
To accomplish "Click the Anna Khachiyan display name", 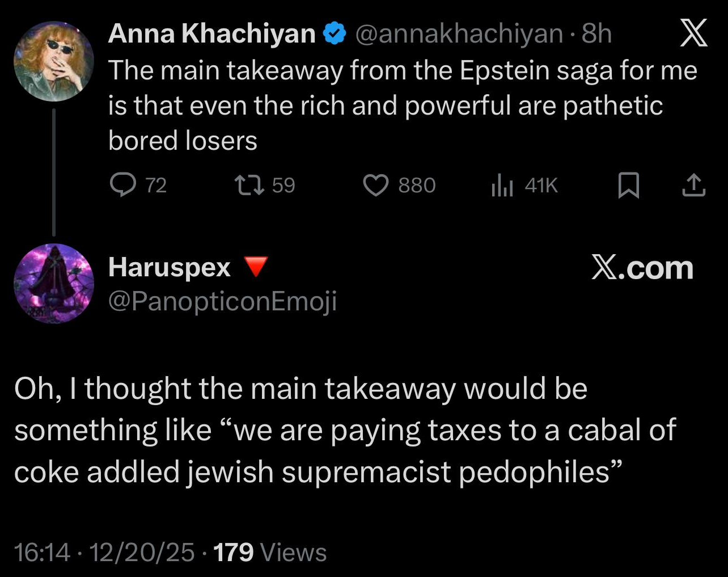I will 211,34.
